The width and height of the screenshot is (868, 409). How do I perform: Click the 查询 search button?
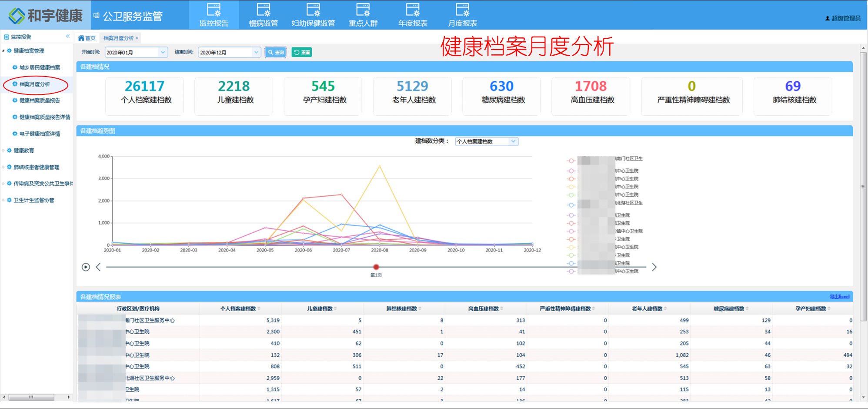[275, 52]
